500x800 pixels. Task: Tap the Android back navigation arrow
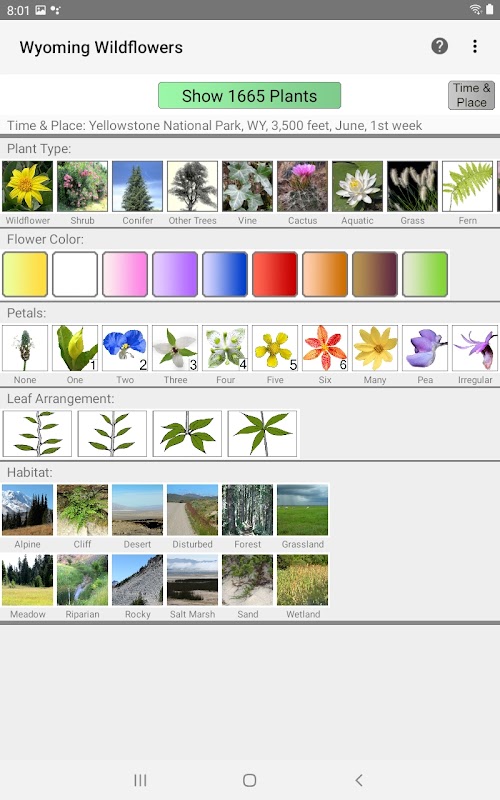[359, 780]
